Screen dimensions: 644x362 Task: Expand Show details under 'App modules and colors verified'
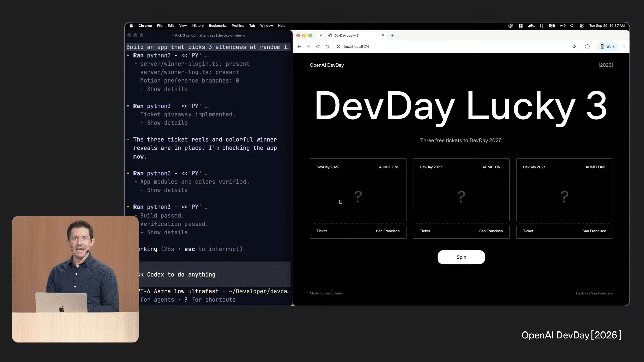[164, 190]
